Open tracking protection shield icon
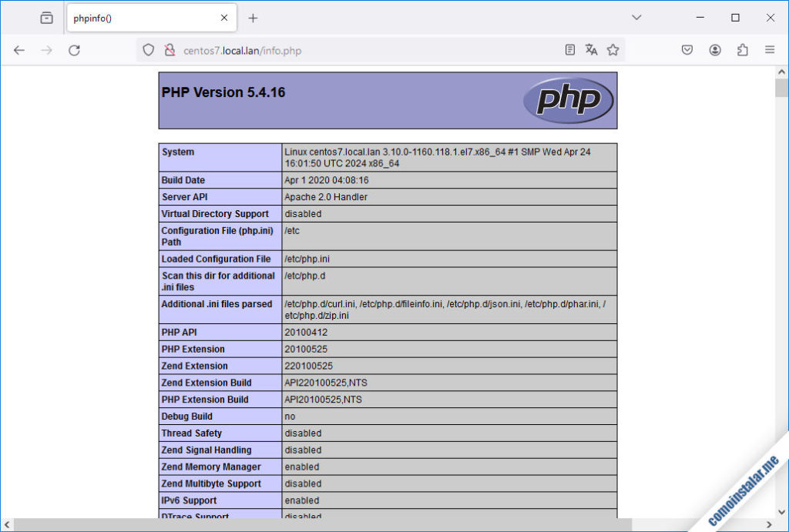Screen dimensions: 789x532 [149, 50]
